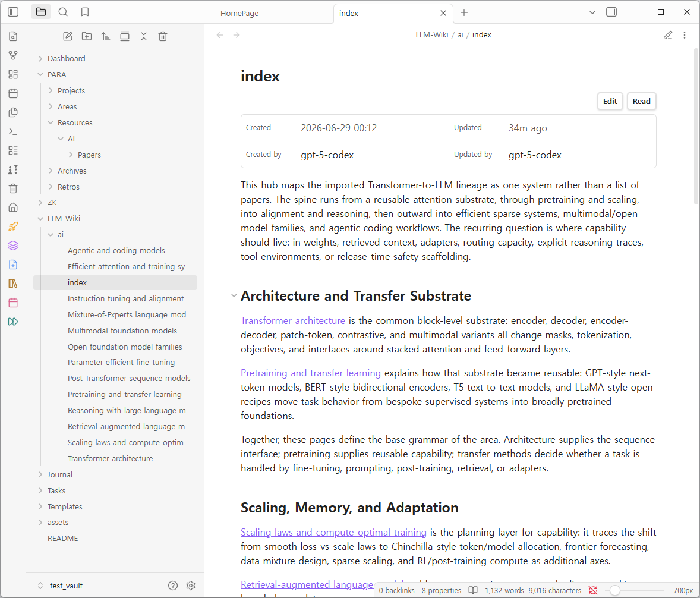Click auto-reveal current file icon
Screen dimensions: 700x598
tap(125, 36)
